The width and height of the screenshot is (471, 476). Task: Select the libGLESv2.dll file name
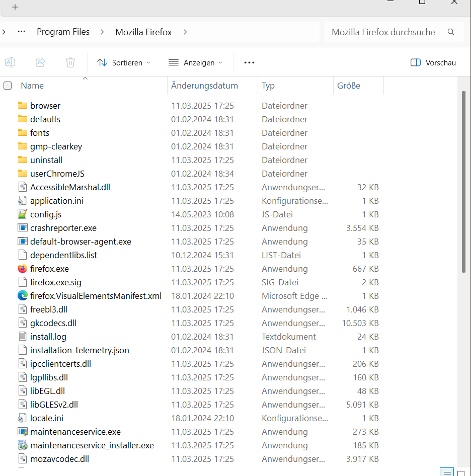coord(54,405)
